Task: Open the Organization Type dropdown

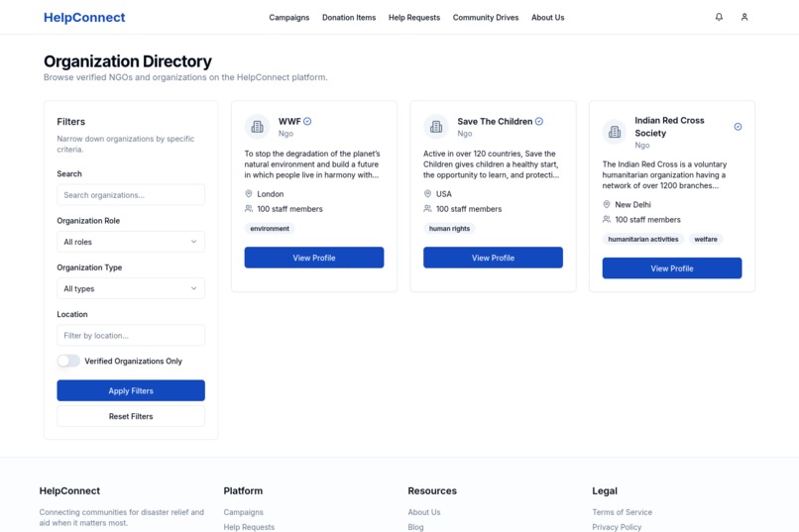Action: (x=131, y=288)
